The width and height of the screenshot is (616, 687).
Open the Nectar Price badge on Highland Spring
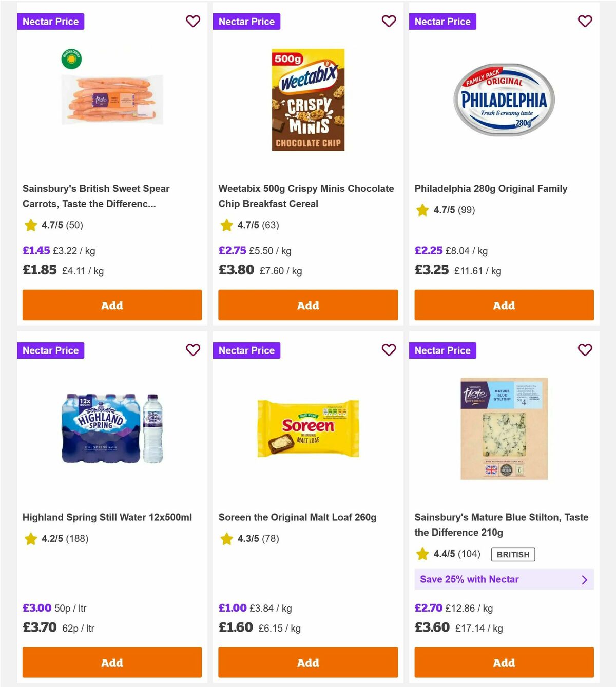pyautogui.click(x=50, y=350)
